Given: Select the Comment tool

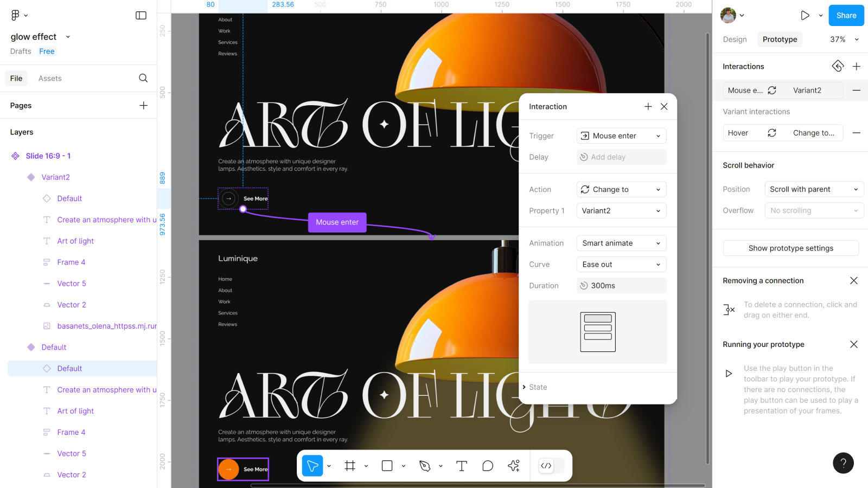Looking at the screenshot, I should [x=488, y=466].
